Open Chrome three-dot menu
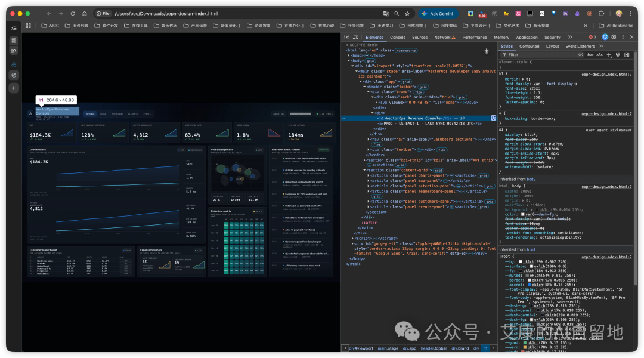Screen dimensions: 644x358 pos(631,14)
